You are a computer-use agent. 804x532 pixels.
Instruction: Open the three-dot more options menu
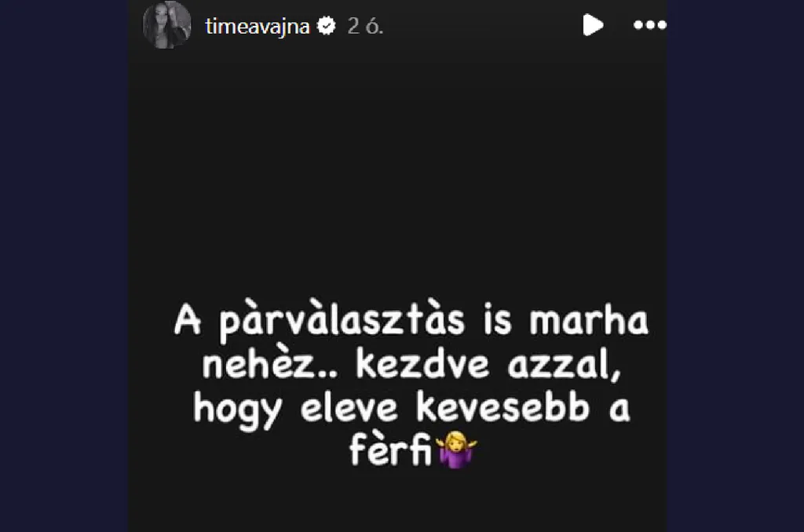coord(649,25)
